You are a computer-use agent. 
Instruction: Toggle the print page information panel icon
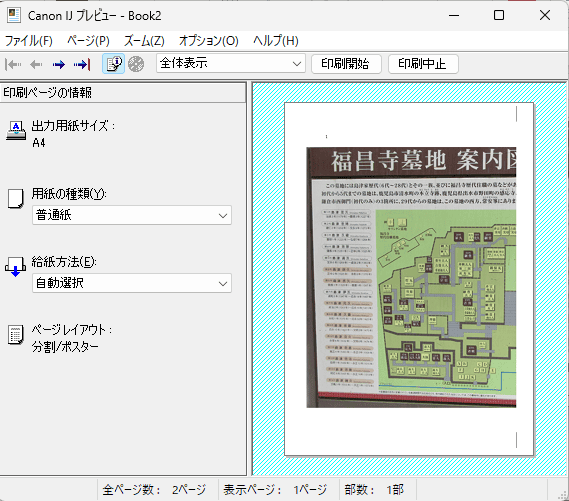114,64
